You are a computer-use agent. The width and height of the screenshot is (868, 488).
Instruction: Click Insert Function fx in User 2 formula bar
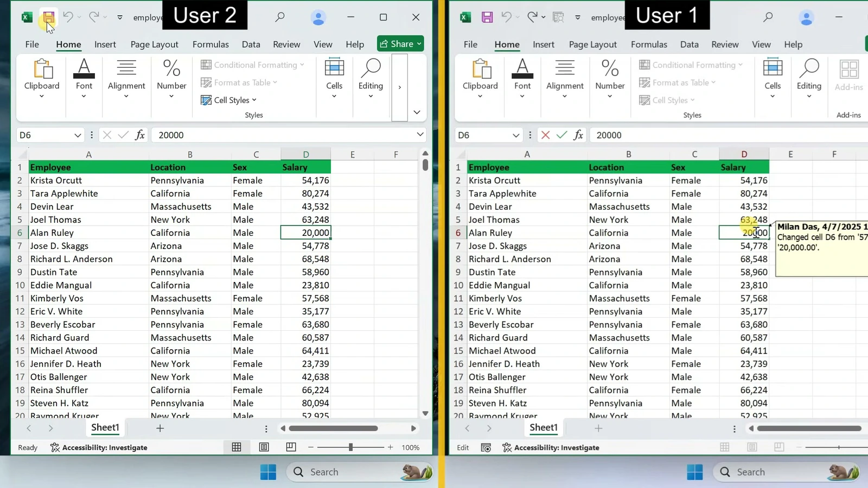click(140, 135)
